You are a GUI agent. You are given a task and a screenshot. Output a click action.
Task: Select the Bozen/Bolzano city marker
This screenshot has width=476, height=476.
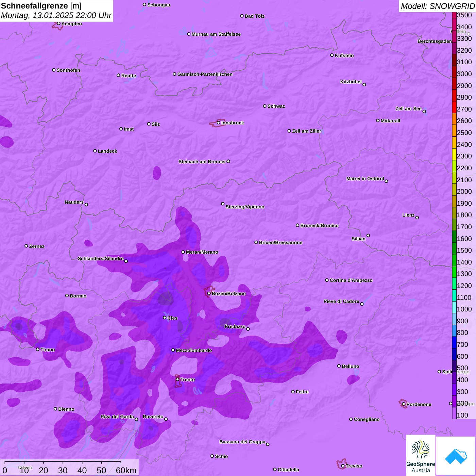click(209, 293)
